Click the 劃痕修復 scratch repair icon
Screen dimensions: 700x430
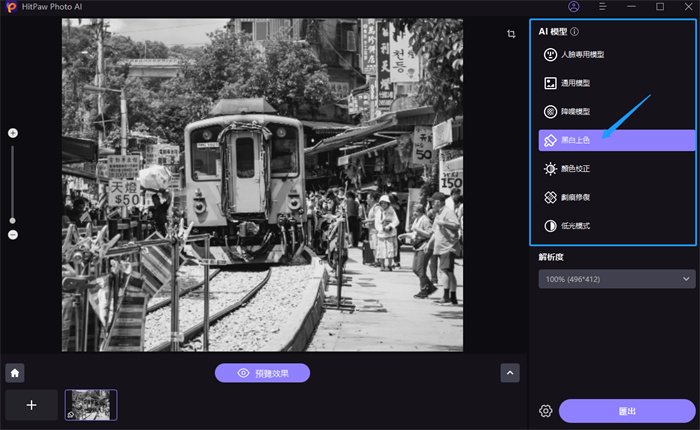(550, 198)
